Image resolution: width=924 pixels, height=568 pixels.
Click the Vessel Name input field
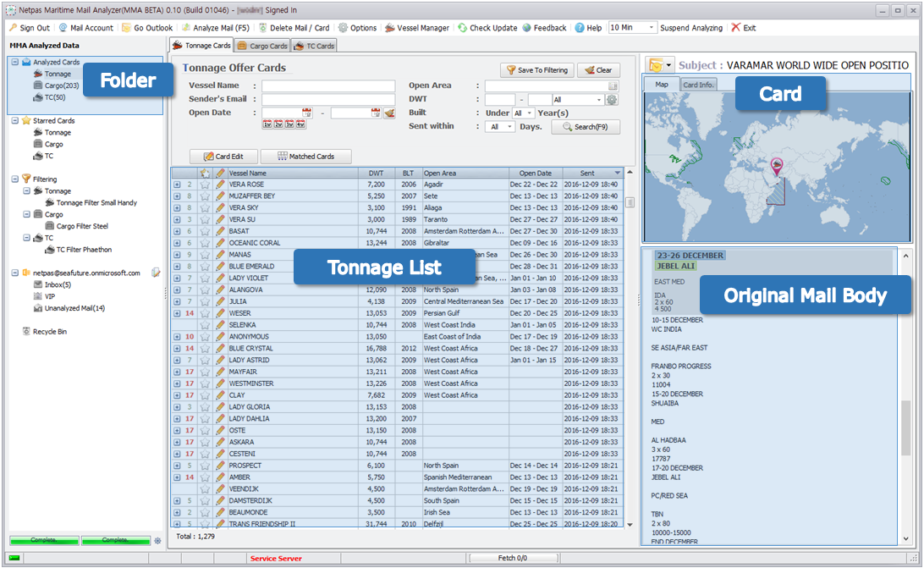[327, 86]
